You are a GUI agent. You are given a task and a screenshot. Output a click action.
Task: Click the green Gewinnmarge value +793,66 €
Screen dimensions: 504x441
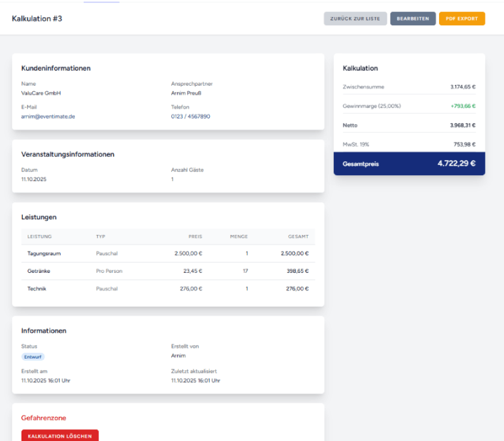tap(462, 106)
